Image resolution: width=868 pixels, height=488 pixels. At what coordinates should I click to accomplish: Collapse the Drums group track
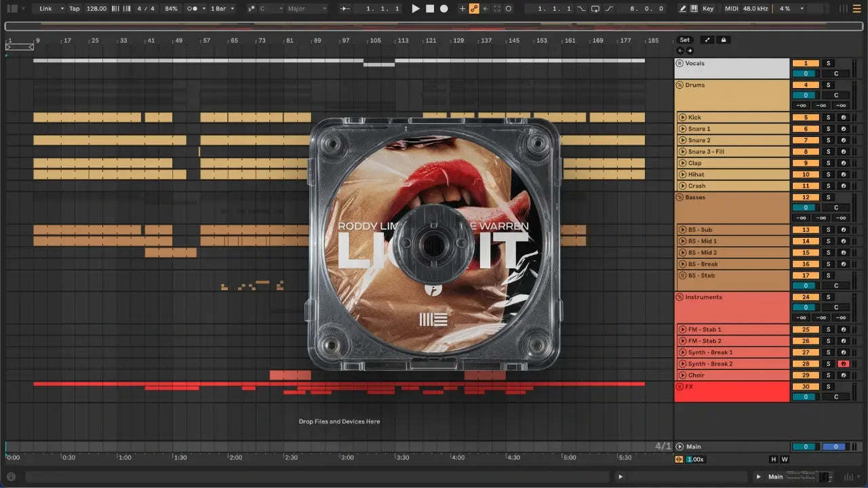point(679,85)
